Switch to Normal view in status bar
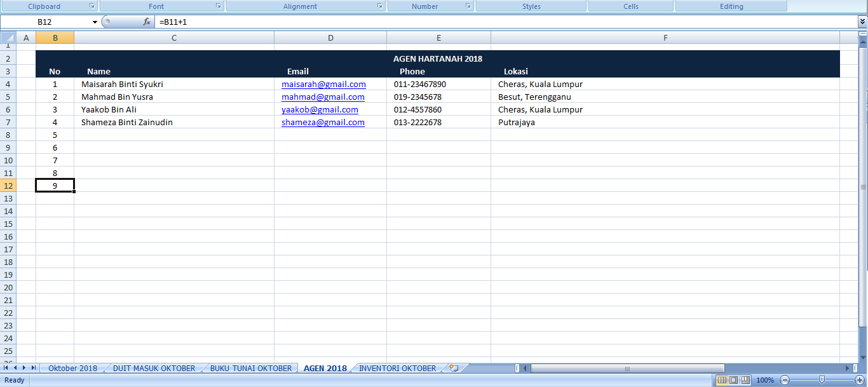This screenshot has width=868, height=387. (x=722, y=380)
